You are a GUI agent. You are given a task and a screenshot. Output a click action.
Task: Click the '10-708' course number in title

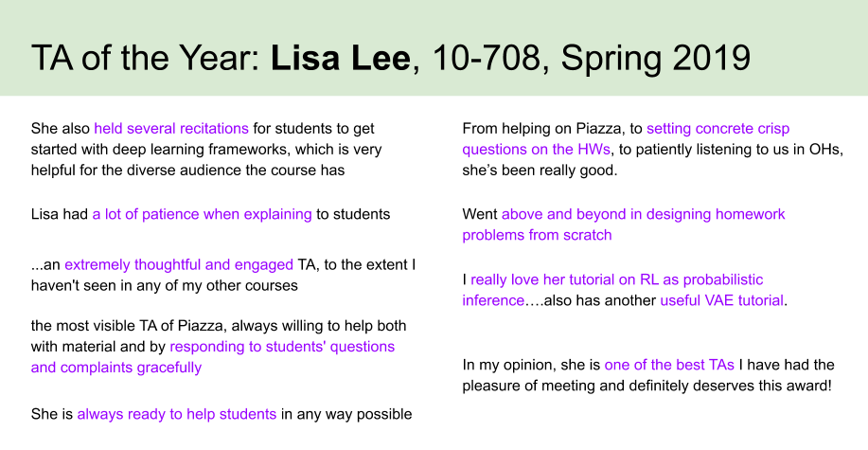coord(486,58)
